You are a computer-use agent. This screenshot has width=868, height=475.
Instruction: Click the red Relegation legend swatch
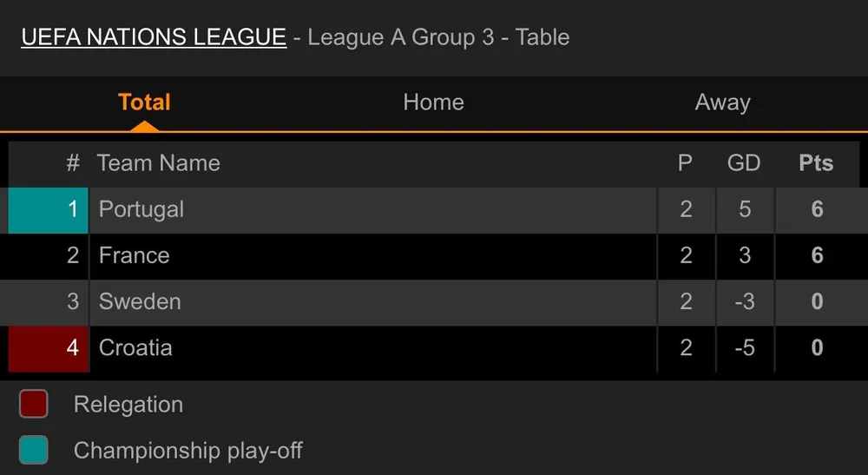pos(34,404)
